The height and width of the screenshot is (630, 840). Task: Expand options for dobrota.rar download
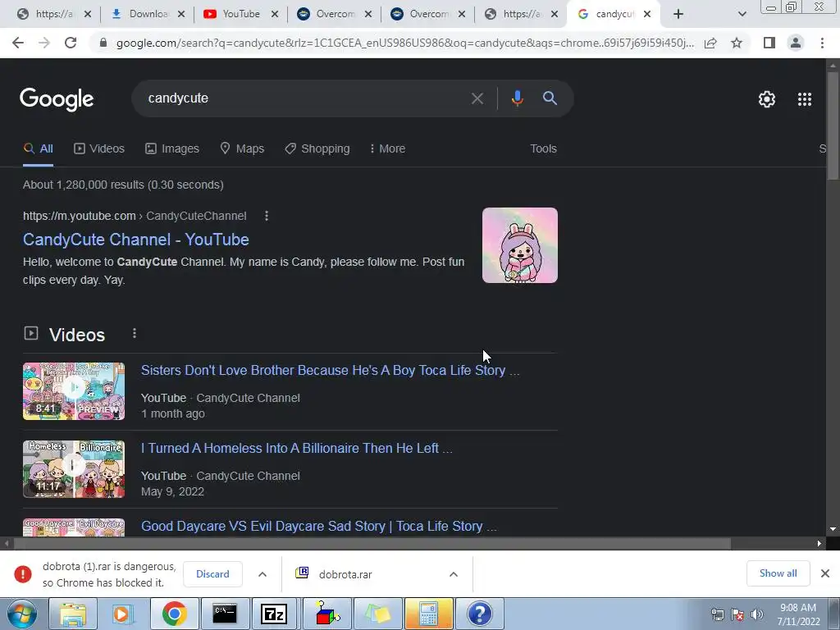coord(453,574)
